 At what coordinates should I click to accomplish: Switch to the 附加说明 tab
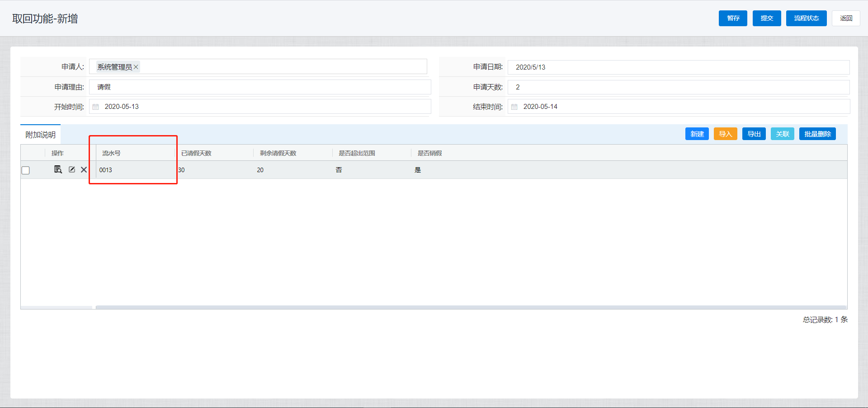pos(40,135)
